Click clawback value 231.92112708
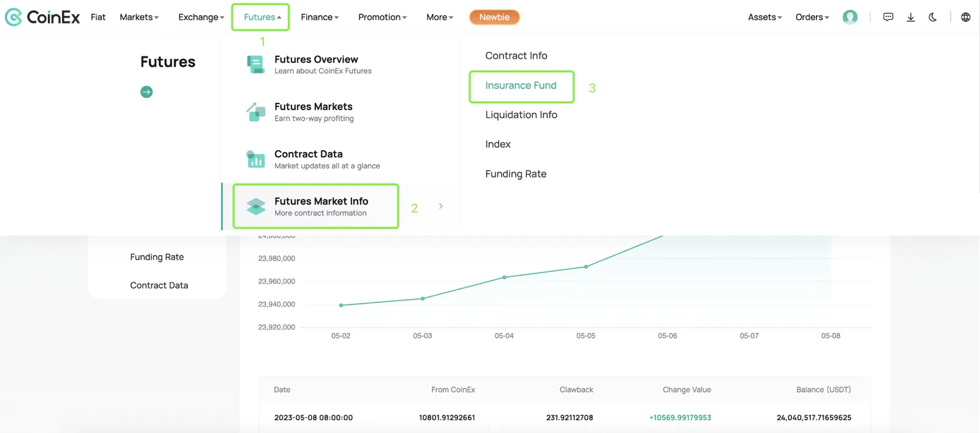 click(570, 418)
